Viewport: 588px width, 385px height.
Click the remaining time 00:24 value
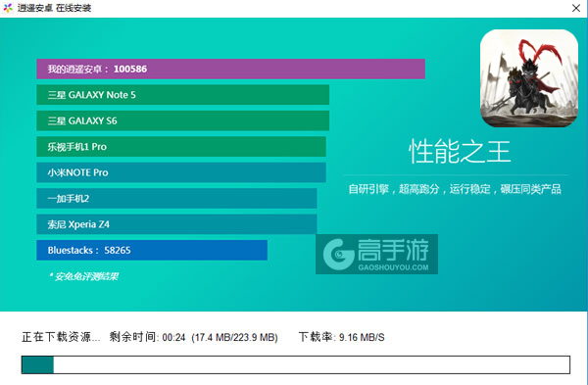[174, 337]
